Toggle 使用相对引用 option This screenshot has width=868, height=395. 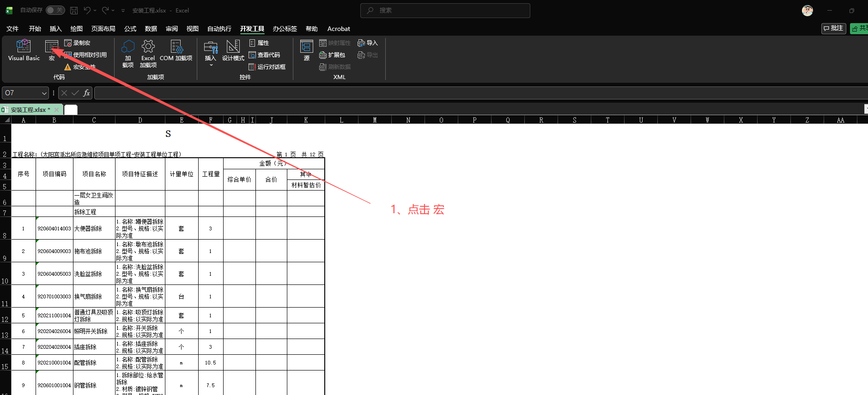pos(86,55)
